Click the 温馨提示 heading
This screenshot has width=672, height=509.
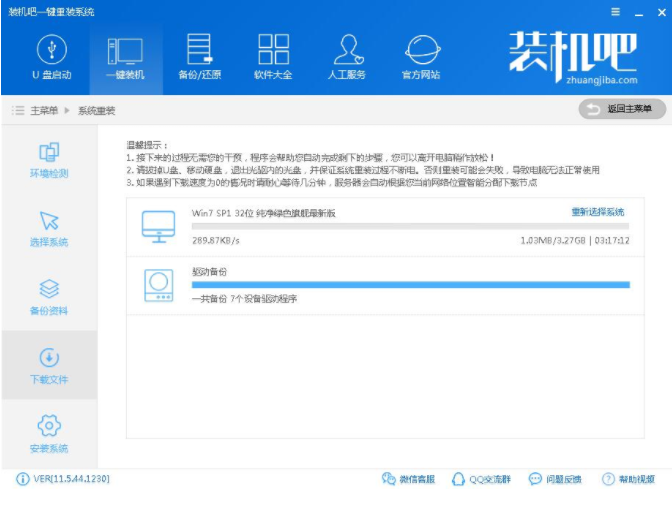(x=147, y=145)
